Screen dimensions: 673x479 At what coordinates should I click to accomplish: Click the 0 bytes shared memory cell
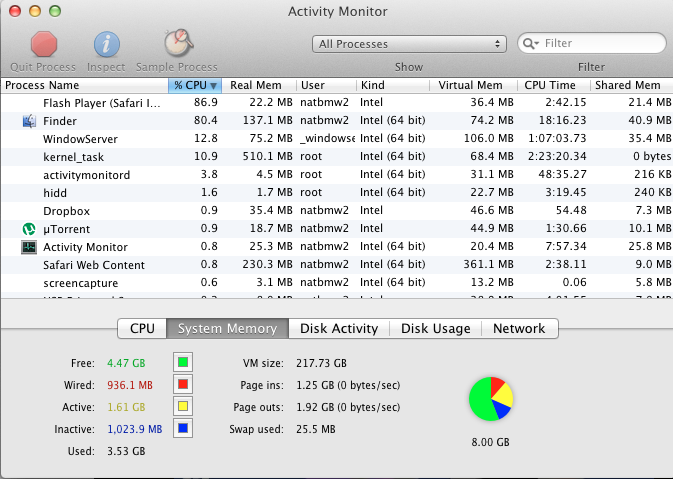652,156
